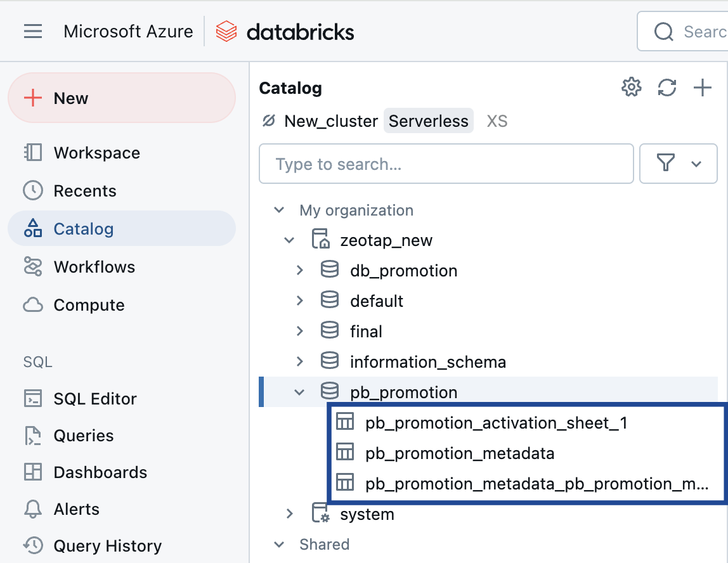This screenshot has width=728, height=563.
Task: Expand the db_promotion schema
Action: coord(300,271)
